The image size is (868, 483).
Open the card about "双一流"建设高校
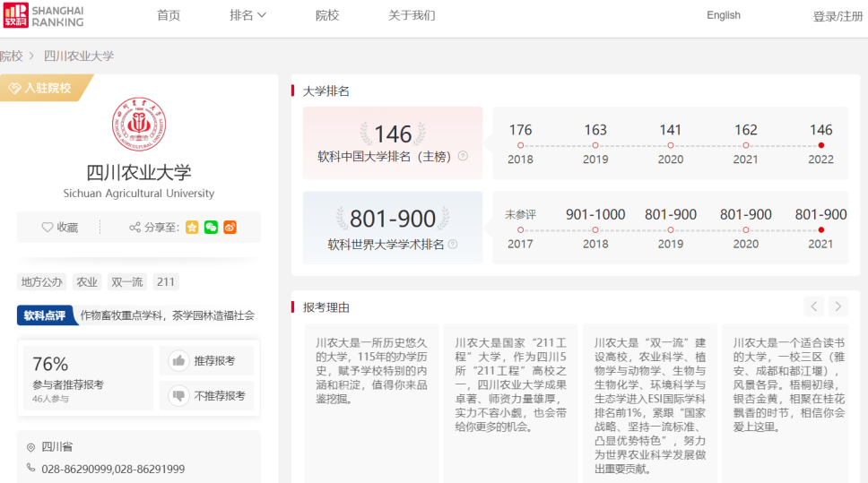(x=650, y=403)
